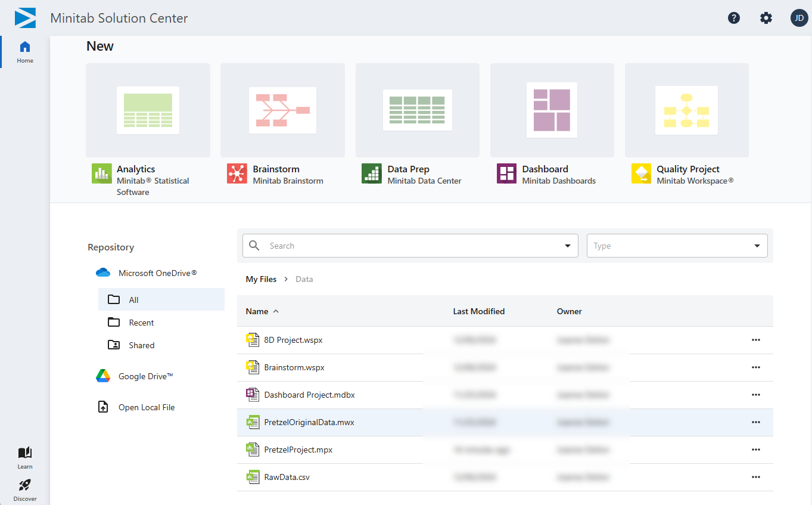Open the PretzelProject.mpx file name
812x505 pixels.
298,450
